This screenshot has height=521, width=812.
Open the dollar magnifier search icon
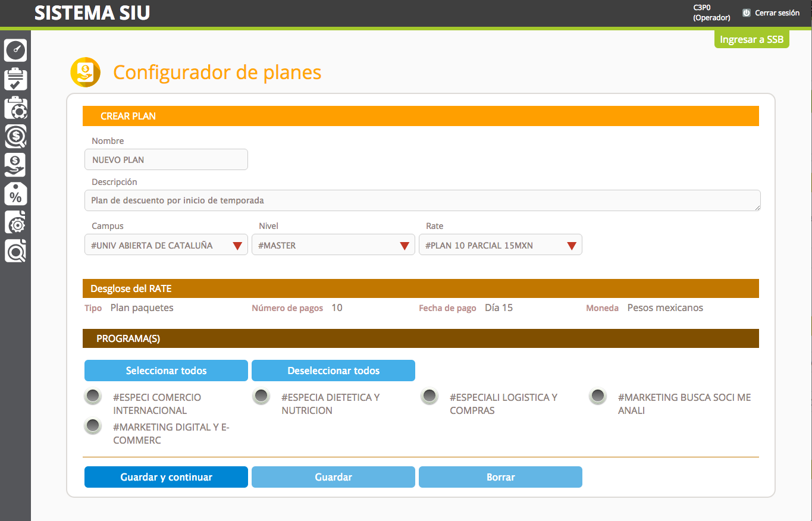point(16,137)
